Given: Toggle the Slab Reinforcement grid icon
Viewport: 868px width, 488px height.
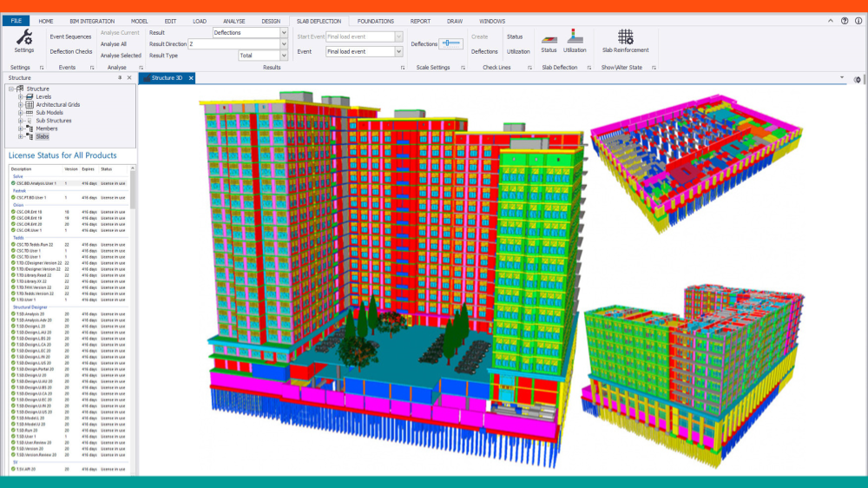Looking at the screenshot, I should click(x=625, y=38).
